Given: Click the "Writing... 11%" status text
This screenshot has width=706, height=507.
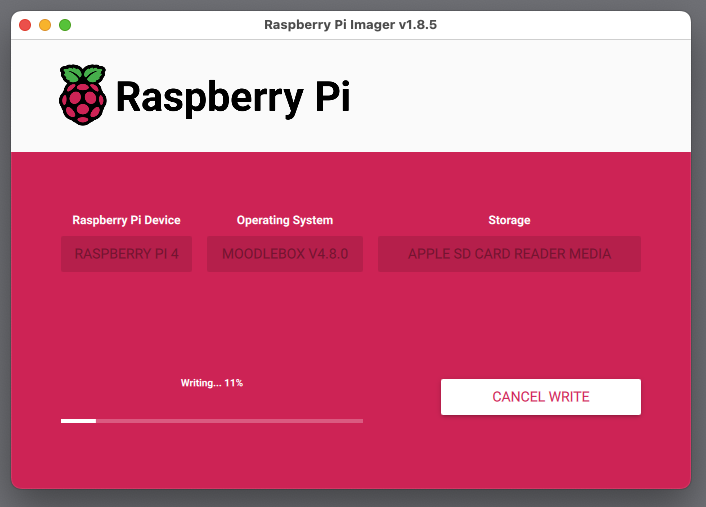Looking at the screenshot, I should point(212,383).
